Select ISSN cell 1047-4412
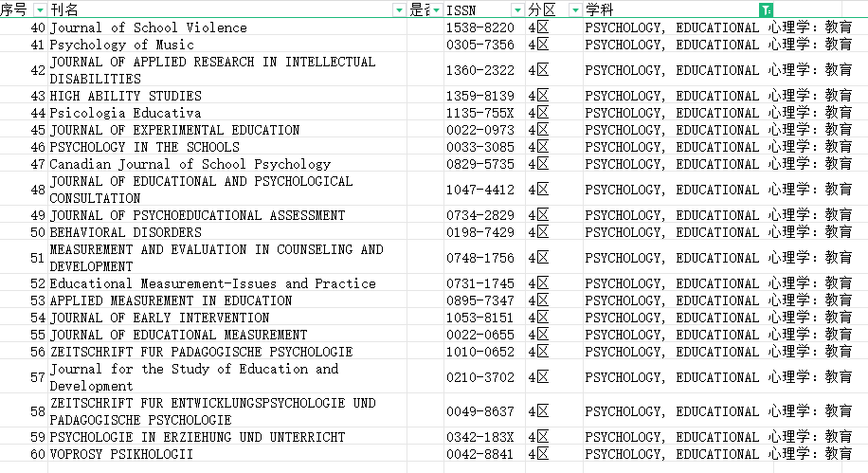 tap(484, 190)
